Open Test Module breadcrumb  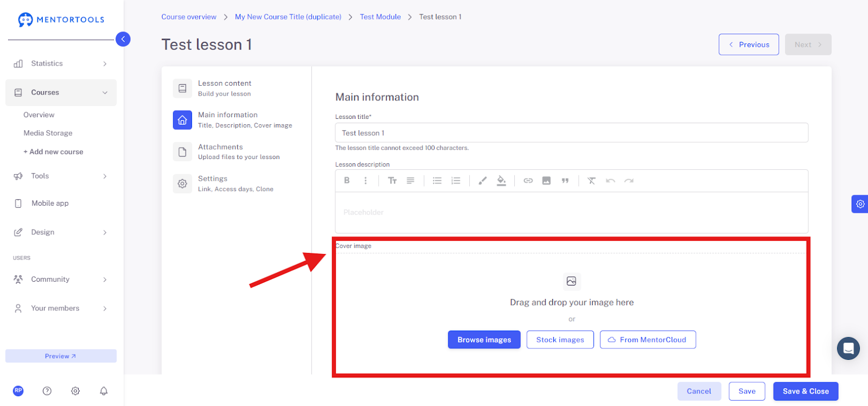[x=380, y=17]
